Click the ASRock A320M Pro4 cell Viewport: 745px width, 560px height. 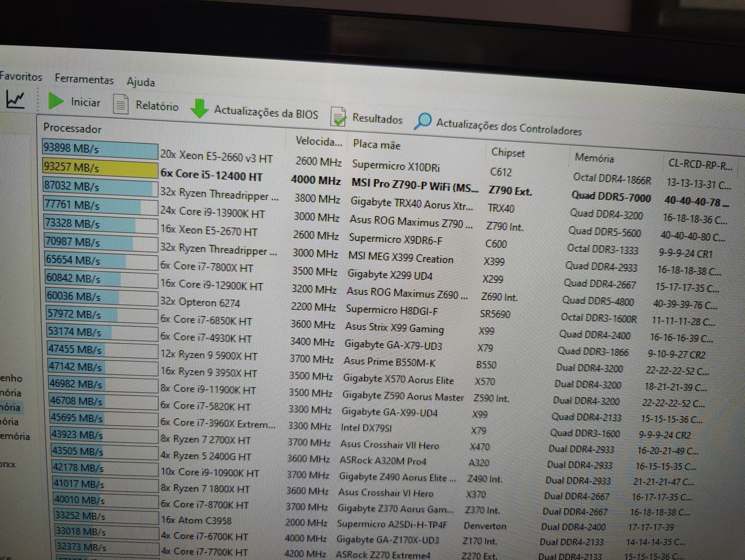click(x=383, y=461)
